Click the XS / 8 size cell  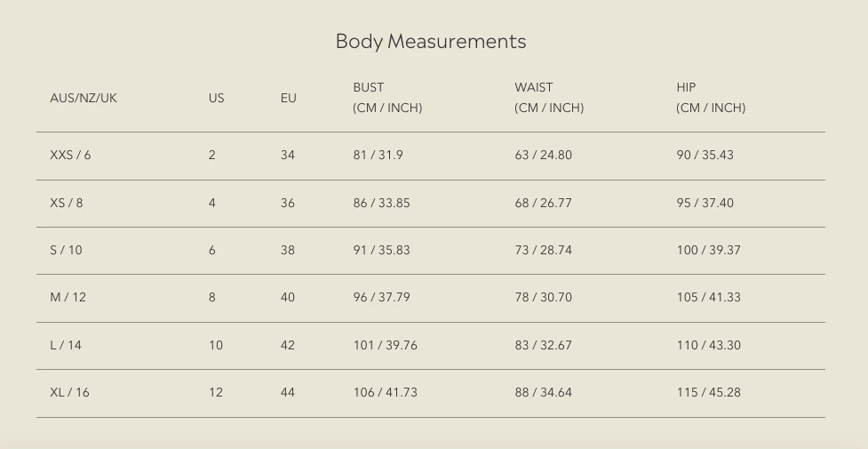tap(67, 203)
